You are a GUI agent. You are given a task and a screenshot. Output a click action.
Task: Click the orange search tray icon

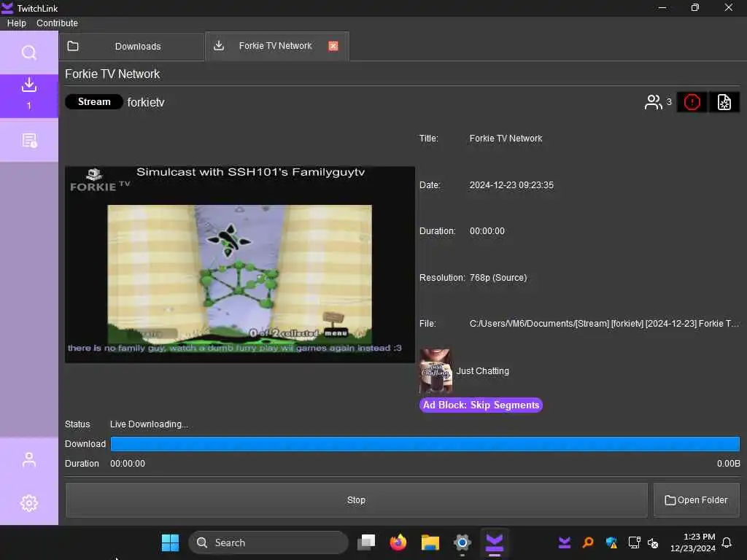[588, 542]
